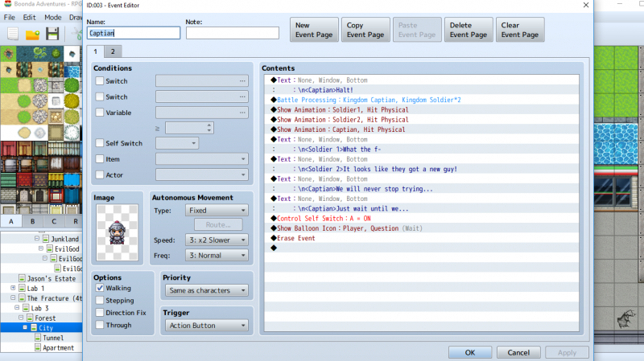Click Copy Event Page button
The image size is (644, 361).
coord(365,30)
